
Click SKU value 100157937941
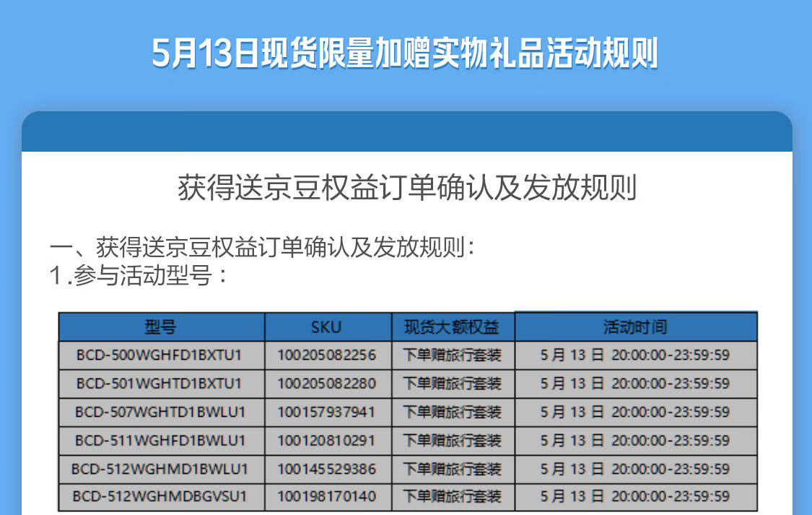[x=327, y=412]
